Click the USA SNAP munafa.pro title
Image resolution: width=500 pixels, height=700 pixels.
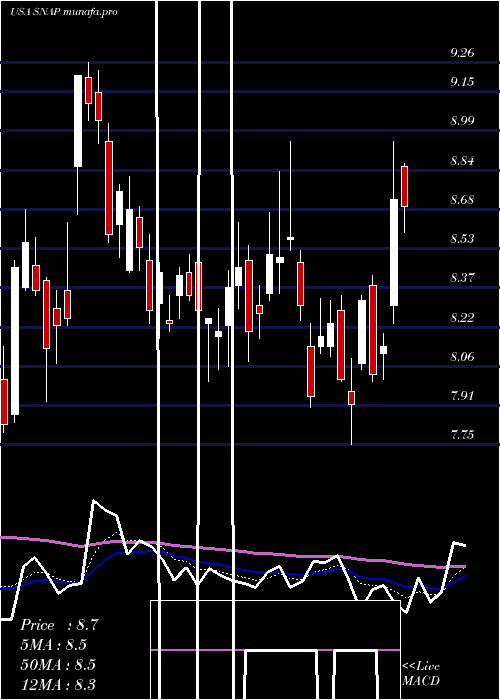click(x=64, y=12)
